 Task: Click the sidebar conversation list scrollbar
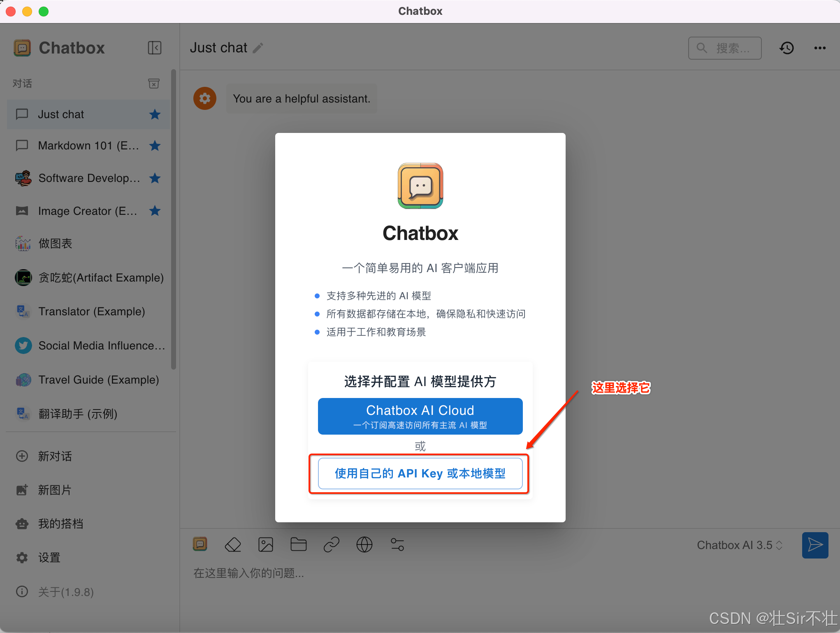pos(174,219)
